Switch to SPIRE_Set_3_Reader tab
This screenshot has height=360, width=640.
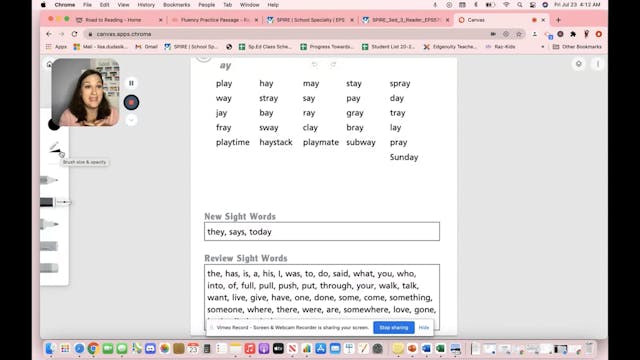point(406,20)
